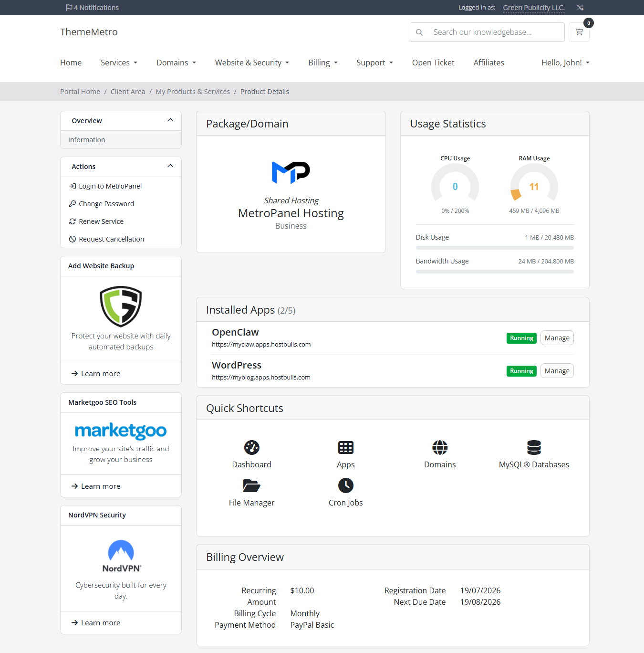Click the search magnifier icon
644x653 pixels.
pos(419,32)
